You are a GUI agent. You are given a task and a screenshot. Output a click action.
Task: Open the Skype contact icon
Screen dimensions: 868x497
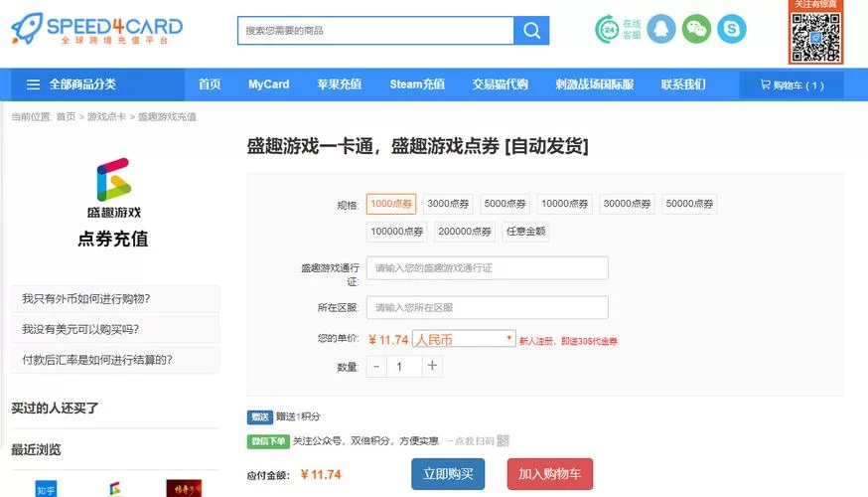pyautogui.click(x=732, y=29)
